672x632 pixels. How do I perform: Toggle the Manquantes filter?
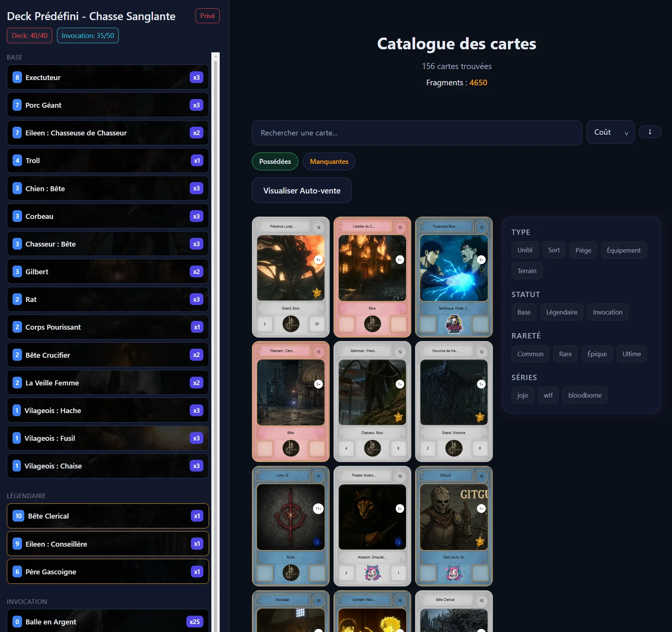click(329, 162)
